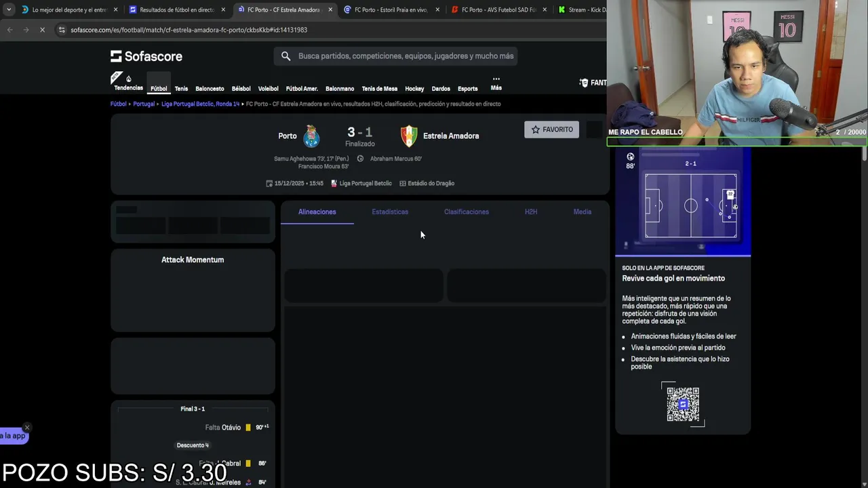The image size is (868, 488).
Task: Open the Hockey sport tab
Action: coord(414,89)
